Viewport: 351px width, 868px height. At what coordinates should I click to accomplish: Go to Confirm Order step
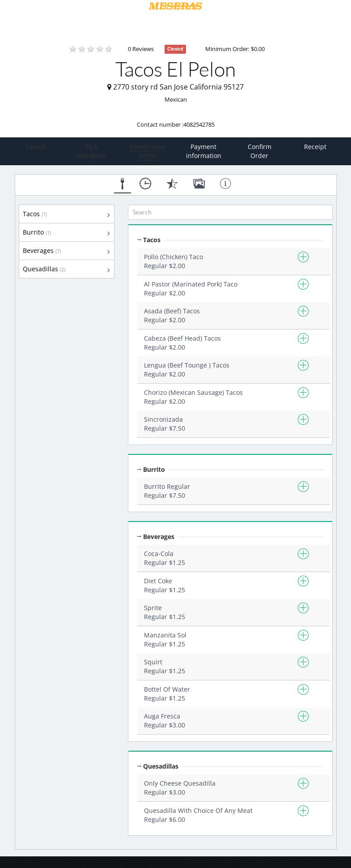[259, 151]
